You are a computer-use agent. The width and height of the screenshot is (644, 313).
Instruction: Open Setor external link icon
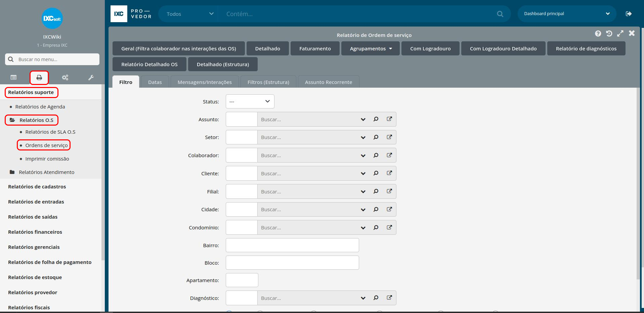pos(389,137)
